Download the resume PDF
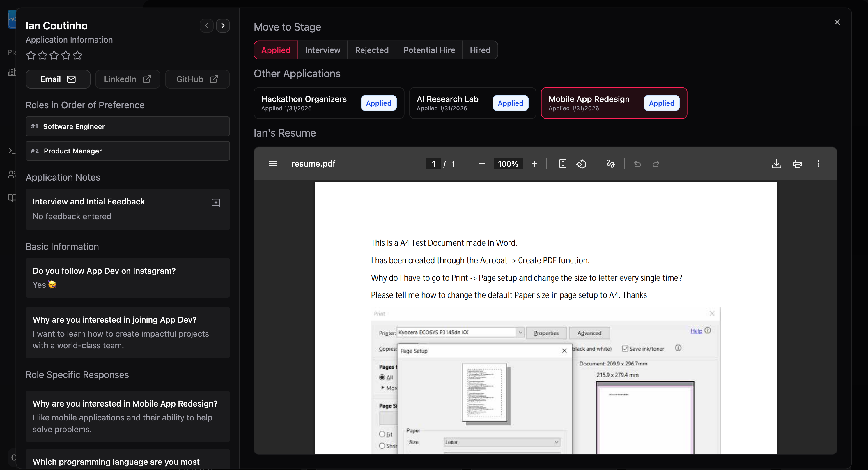The width and height of the screenshot is (868, 470). [776, 164]
